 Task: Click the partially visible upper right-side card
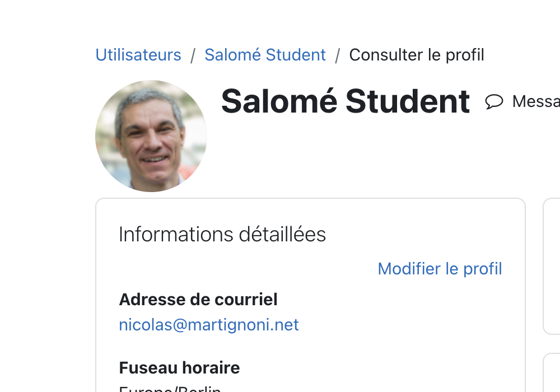552,266
